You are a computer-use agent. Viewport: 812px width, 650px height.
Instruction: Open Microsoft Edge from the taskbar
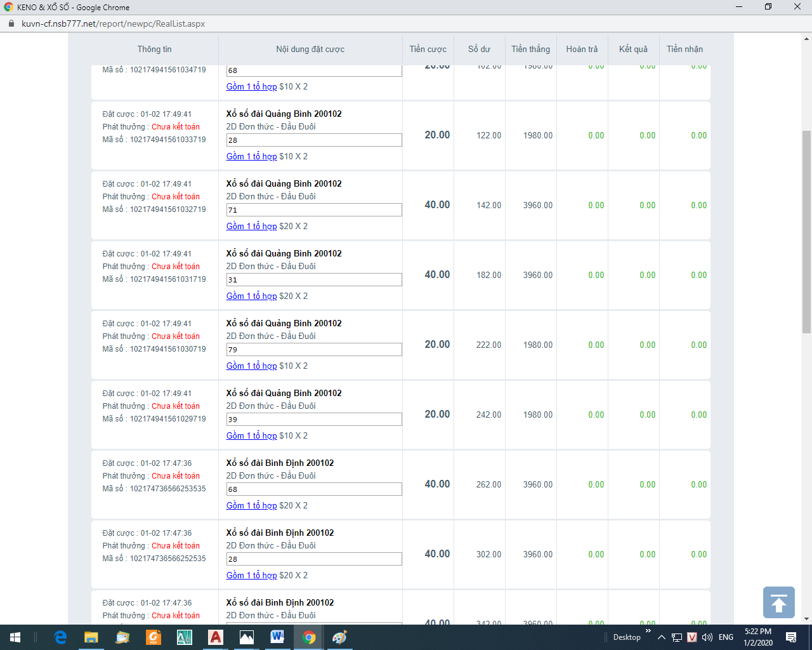click(60, 637)
